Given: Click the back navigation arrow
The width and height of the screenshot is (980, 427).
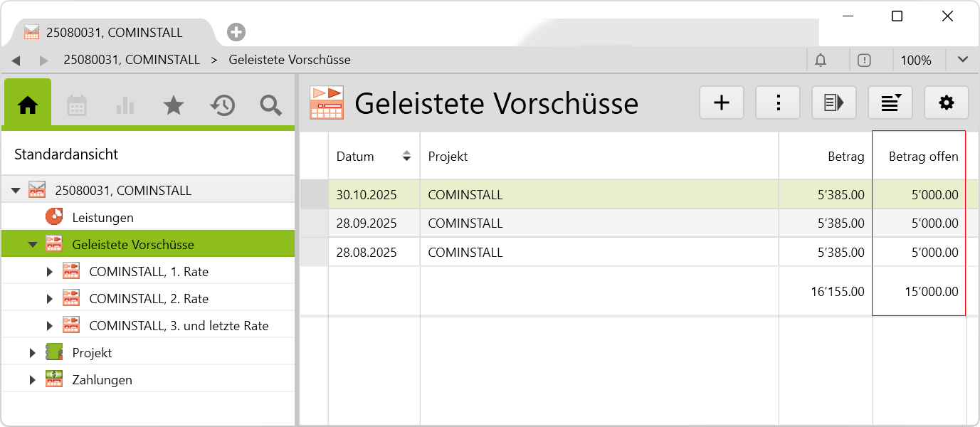Looking at the screenshot, I should point(16,60).
